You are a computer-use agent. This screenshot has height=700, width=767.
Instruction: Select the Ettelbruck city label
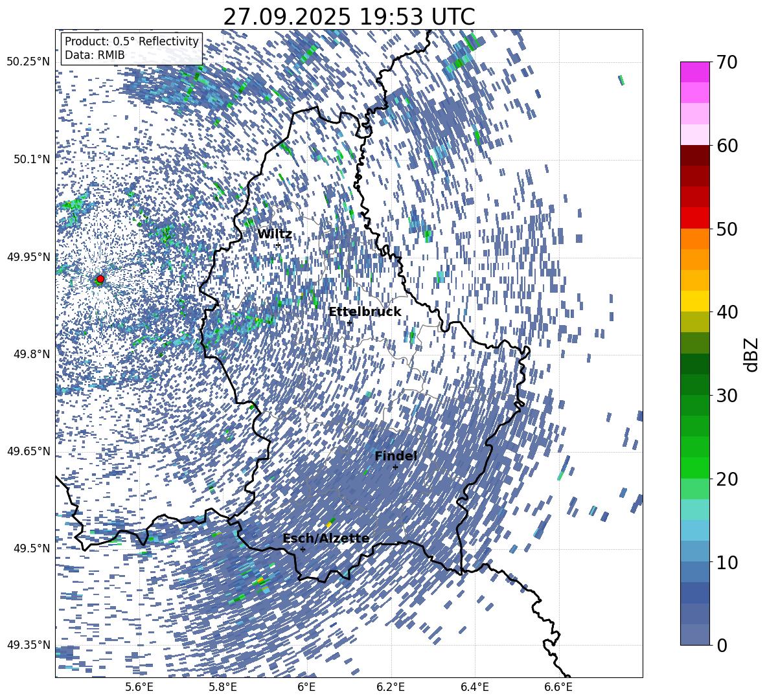(x=365, y=312)
